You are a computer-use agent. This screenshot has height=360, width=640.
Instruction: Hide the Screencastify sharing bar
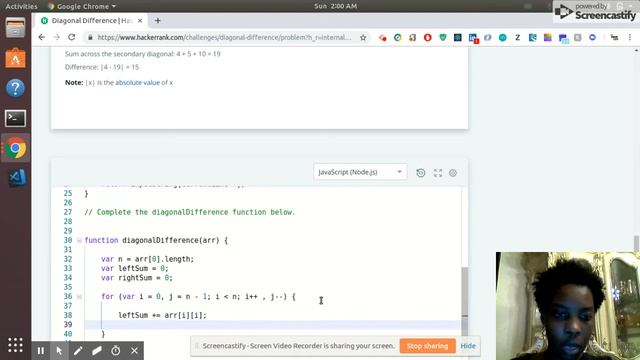coord(468,346)
